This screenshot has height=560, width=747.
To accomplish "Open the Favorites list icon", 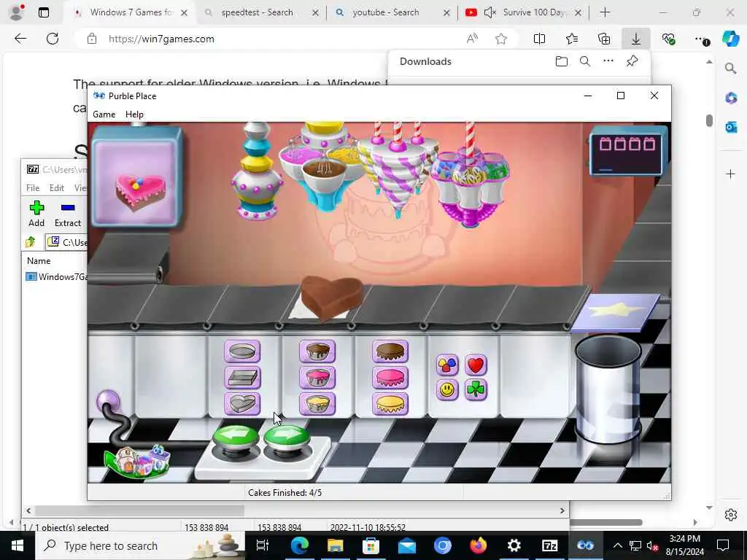I will click(572, 39).
